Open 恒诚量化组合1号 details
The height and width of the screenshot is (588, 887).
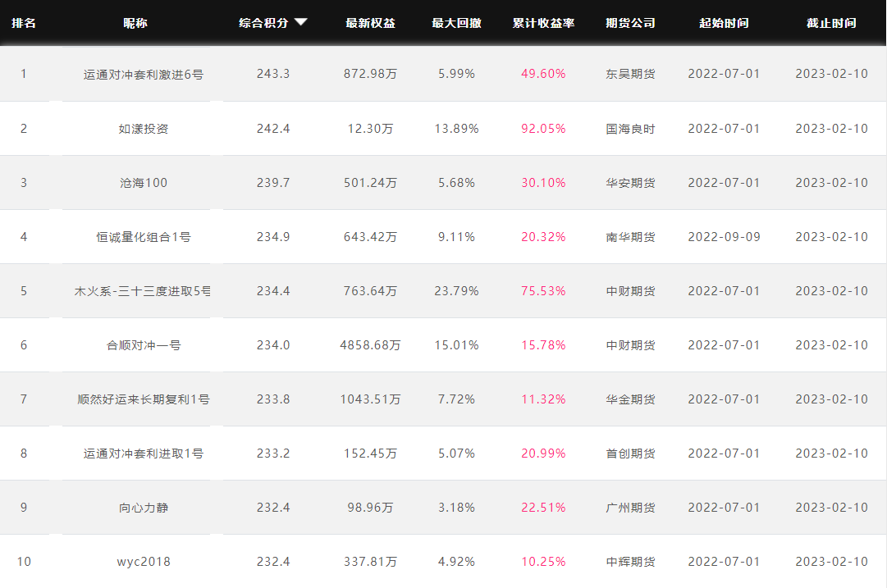(x=144, y=237)
